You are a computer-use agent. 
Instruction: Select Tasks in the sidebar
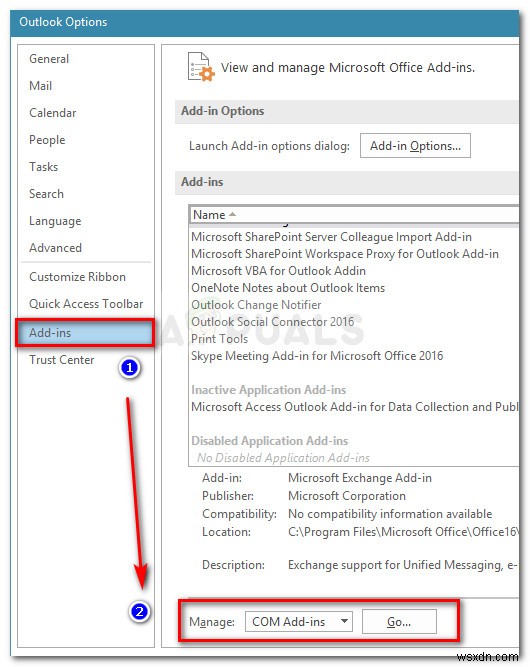tap(43, 167)
